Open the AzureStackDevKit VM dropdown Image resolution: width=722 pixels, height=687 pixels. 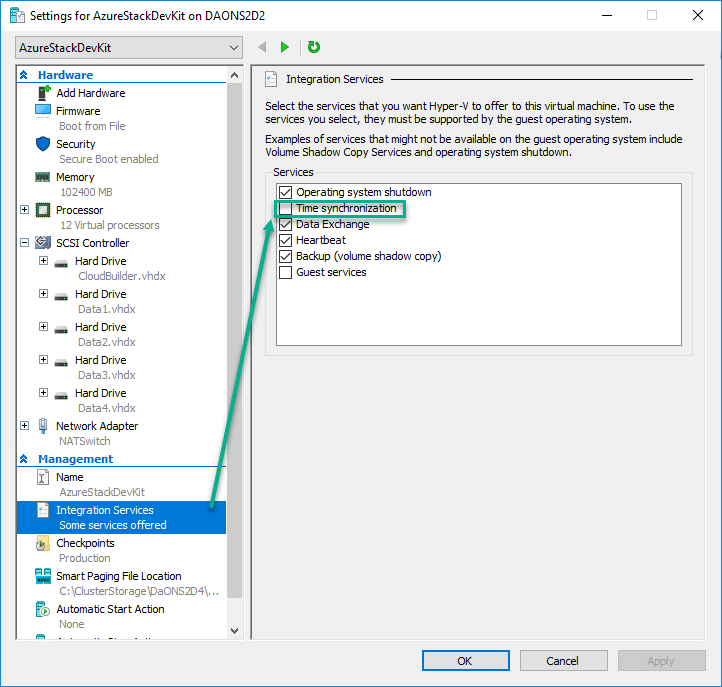coord(129,48)
